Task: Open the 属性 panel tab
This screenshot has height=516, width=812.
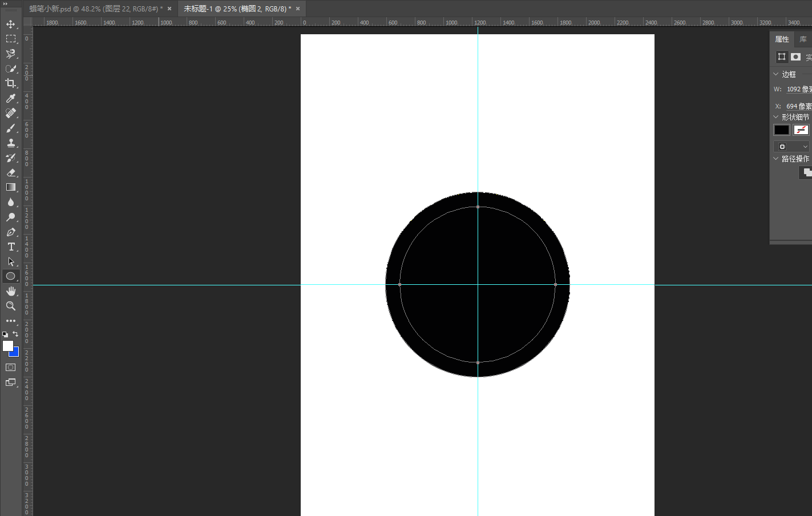Action: pyautogui.click(x=782, y=39)
